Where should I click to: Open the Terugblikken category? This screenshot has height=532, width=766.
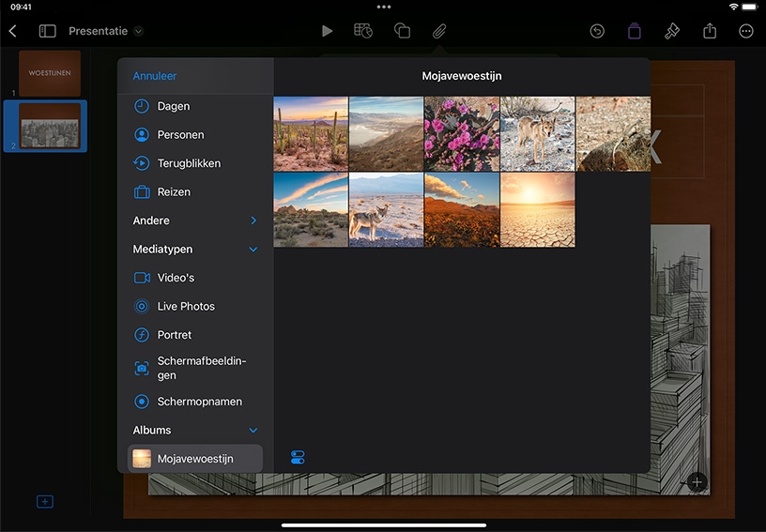coord(195,163)
